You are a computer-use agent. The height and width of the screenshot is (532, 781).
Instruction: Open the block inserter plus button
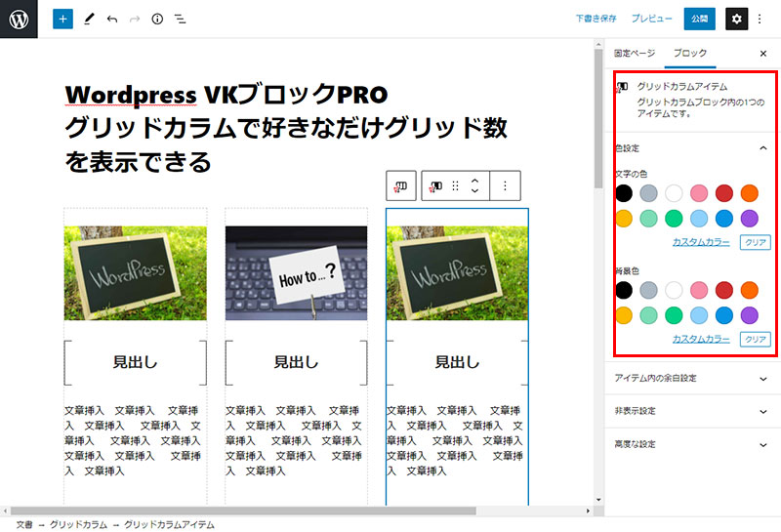[x=62, y=19]
